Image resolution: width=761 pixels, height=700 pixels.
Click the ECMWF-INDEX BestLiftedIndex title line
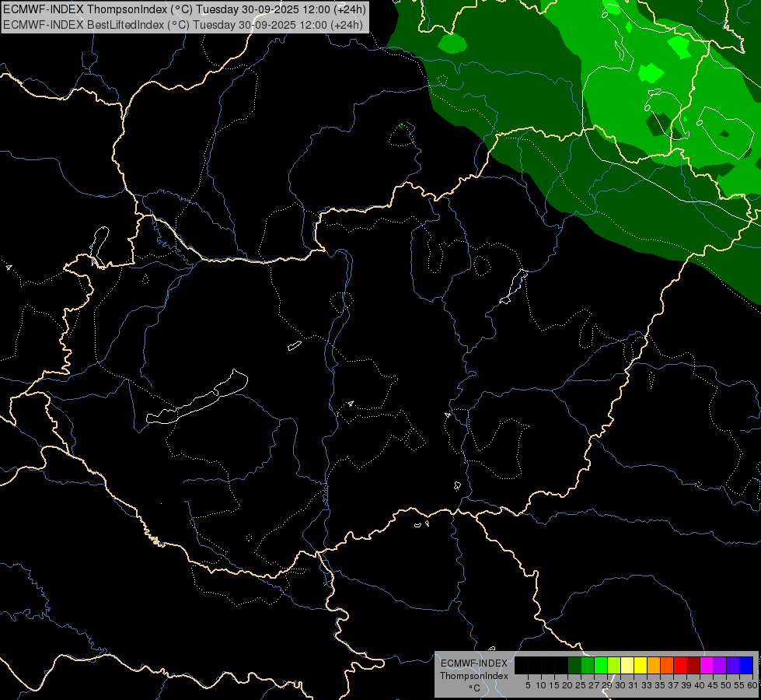click(183, 24)
